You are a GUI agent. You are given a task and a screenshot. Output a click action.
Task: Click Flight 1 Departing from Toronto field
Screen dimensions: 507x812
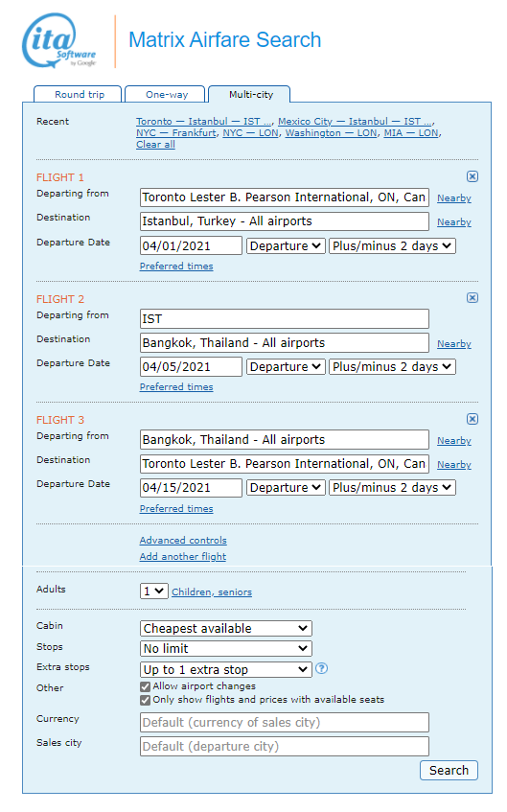[285, 197]
